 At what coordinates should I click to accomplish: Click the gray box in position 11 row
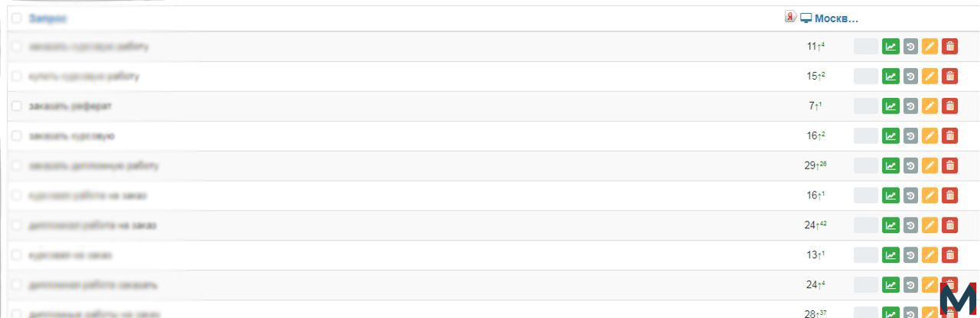[866, 46]
